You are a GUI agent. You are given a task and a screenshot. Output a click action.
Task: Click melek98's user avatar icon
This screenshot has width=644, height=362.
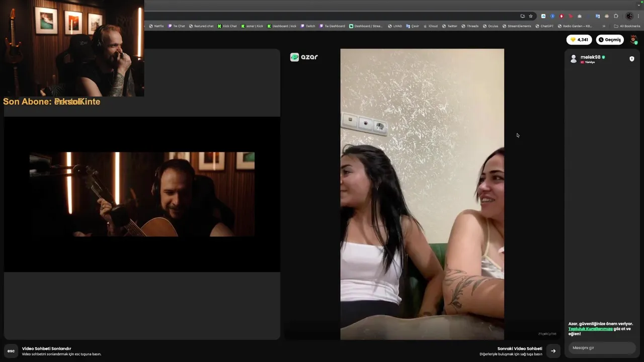pos(573,59)
